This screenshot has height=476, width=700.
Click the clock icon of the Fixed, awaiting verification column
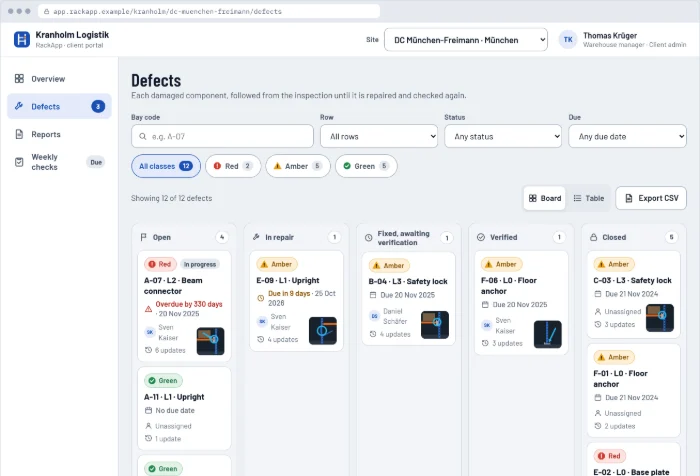pos(368,238)
